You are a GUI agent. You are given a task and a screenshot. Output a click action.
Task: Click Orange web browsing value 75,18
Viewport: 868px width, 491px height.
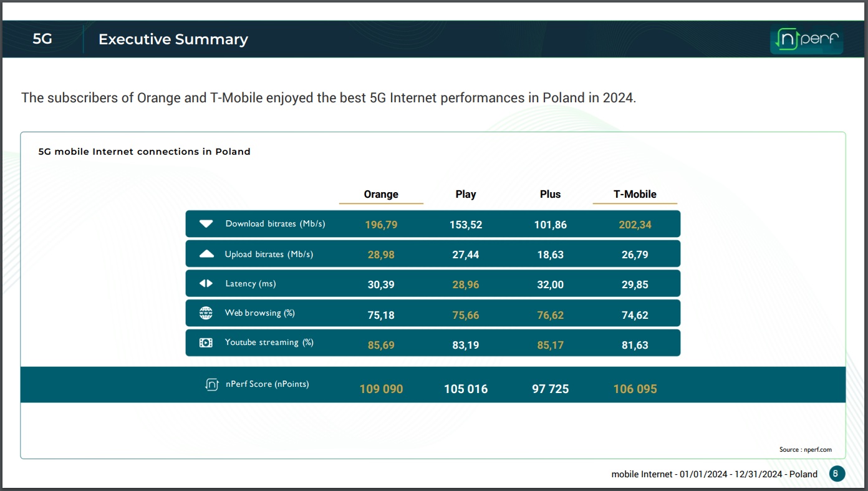(381, 315)
